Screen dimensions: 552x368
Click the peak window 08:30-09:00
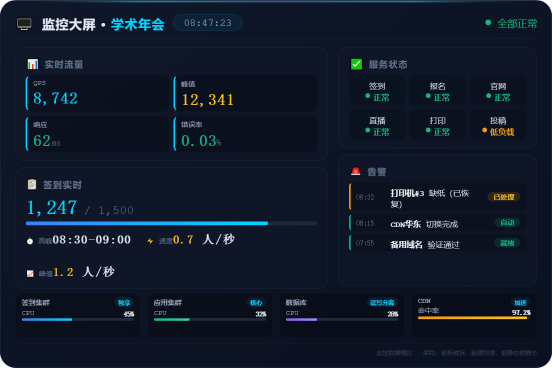[x=92, y=240]
